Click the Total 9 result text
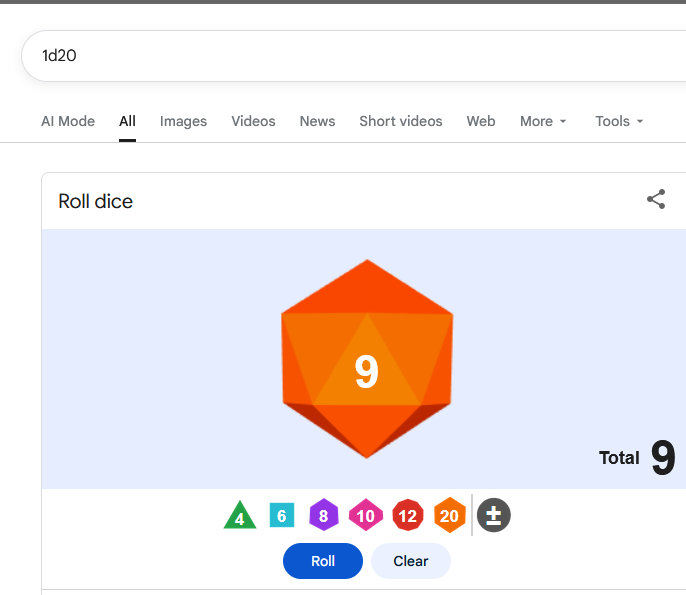 click(x=637, y=458)
